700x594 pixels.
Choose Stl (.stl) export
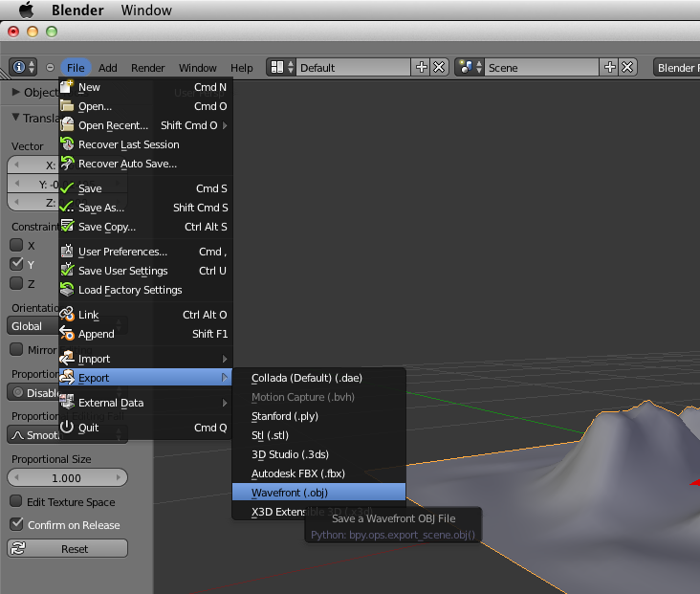[x=318, y=435]
